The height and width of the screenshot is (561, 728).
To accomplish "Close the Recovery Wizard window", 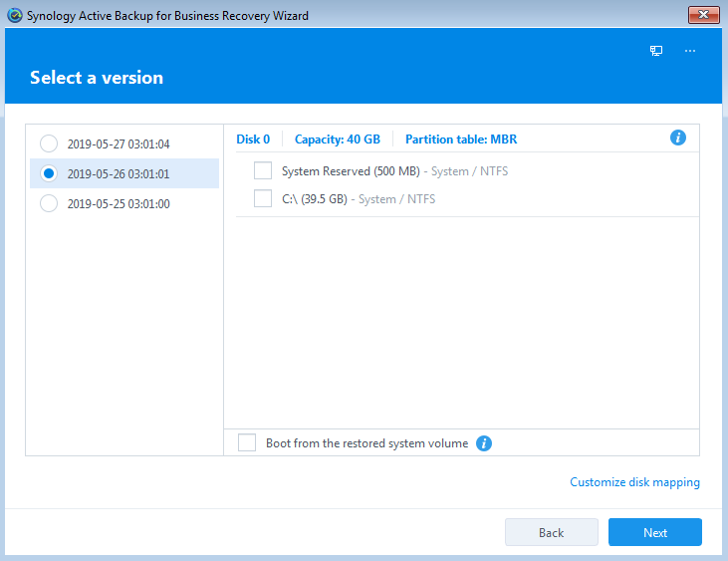I will click(x=704, y=15).
